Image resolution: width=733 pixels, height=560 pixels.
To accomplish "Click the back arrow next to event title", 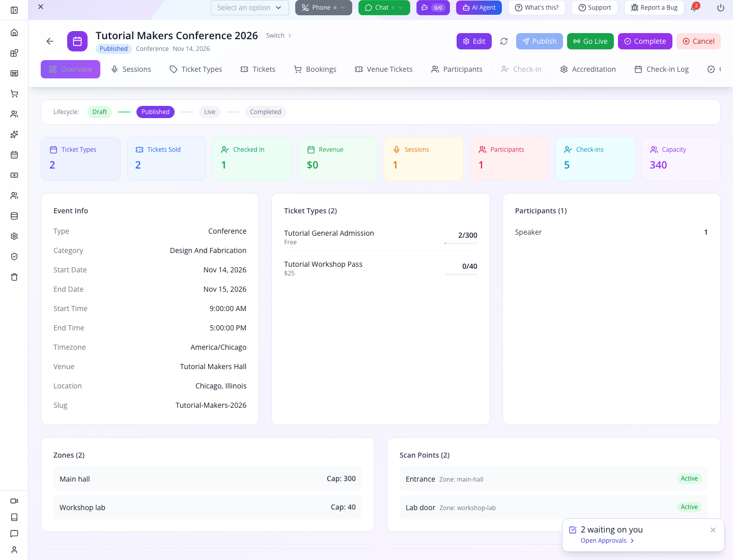I will (x=50, y=41).
